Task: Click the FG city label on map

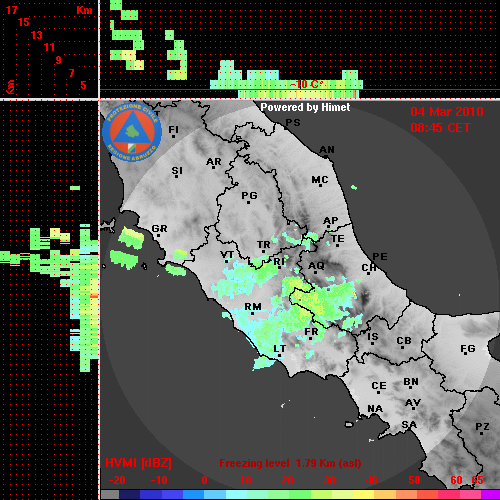Action: (x=467, y=349)
